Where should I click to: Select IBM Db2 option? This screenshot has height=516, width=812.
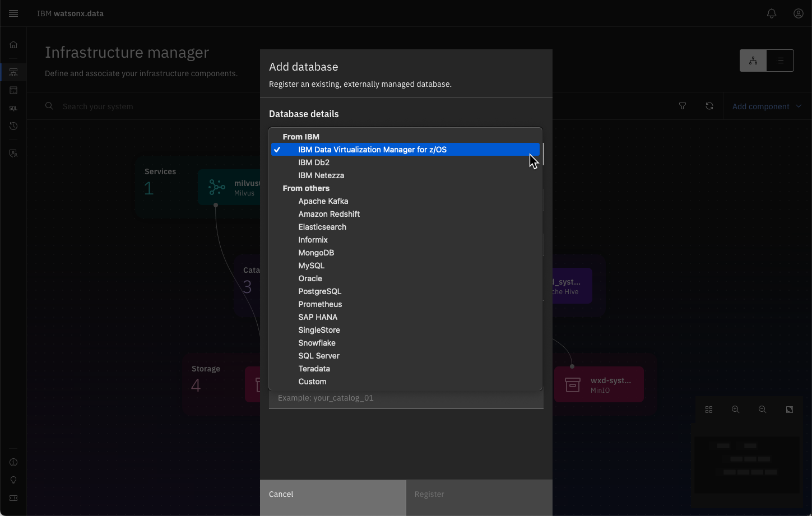coord(405,162)
